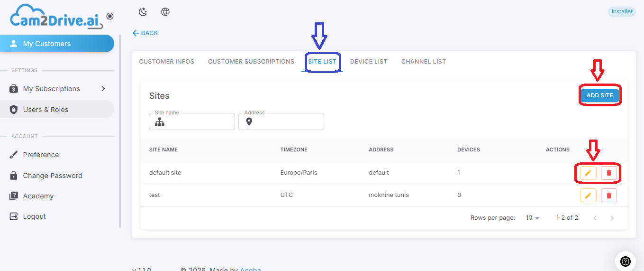The image size is (644, 271).
Task: Delete the default site trash icon
Action: point(609,173)
